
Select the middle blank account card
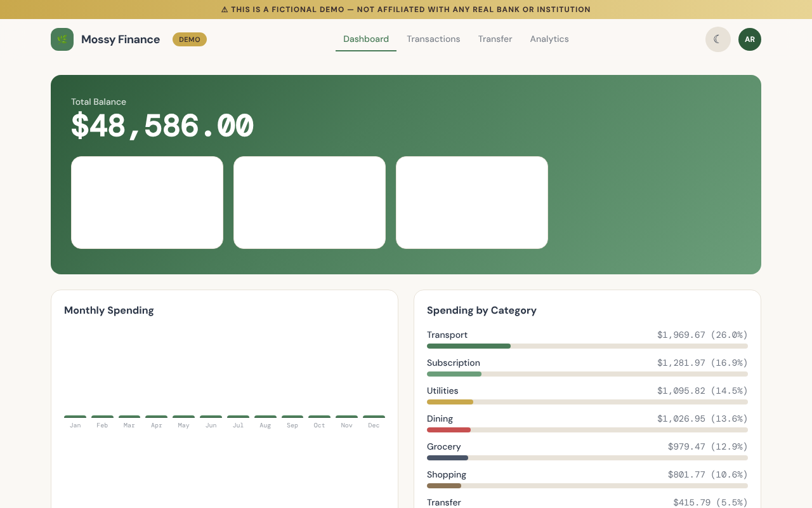(x=310, y=203)
